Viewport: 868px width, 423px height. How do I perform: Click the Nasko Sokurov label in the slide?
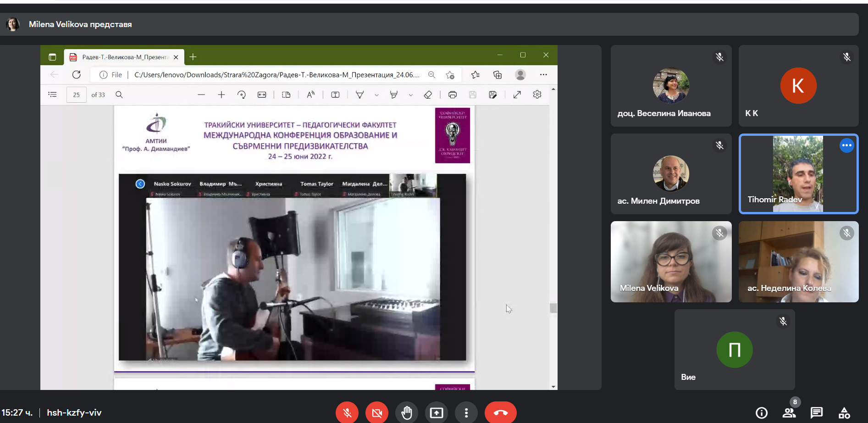coord(172,184)
